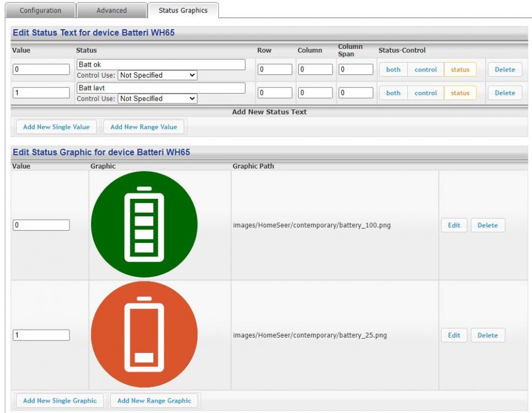Edit the battery_100.png graphic entry

(454, 225)
